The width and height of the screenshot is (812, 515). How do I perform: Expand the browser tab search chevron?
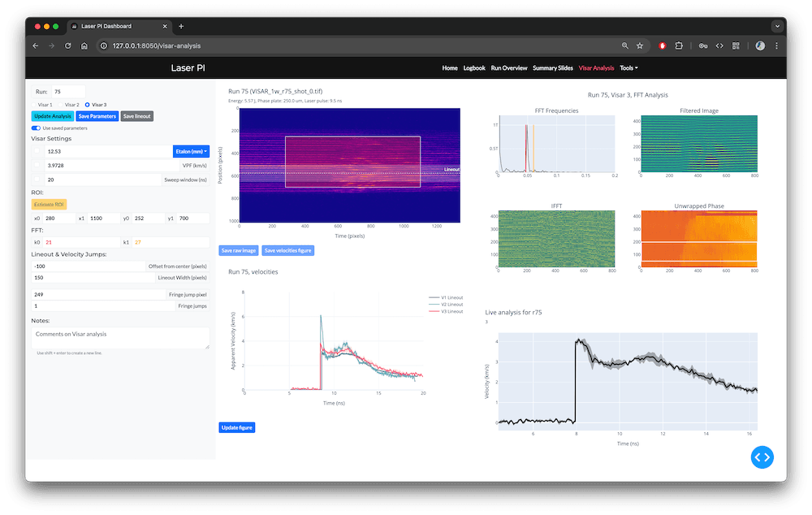point(777,26)
